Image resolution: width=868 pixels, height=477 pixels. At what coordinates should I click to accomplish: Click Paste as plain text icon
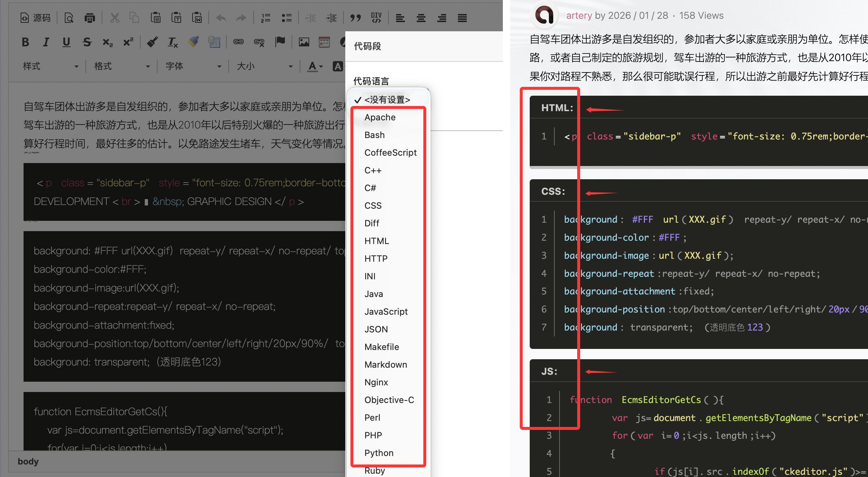176,18
